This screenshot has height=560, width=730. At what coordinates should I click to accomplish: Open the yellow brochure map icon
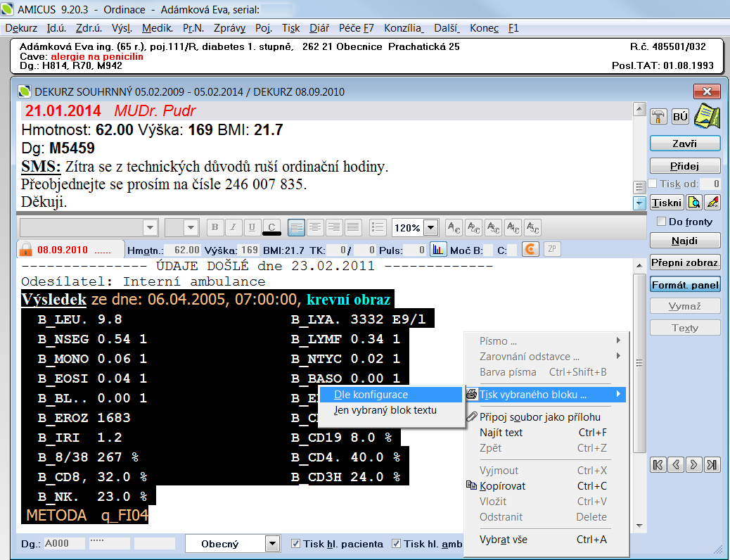(x=707, y=116)
